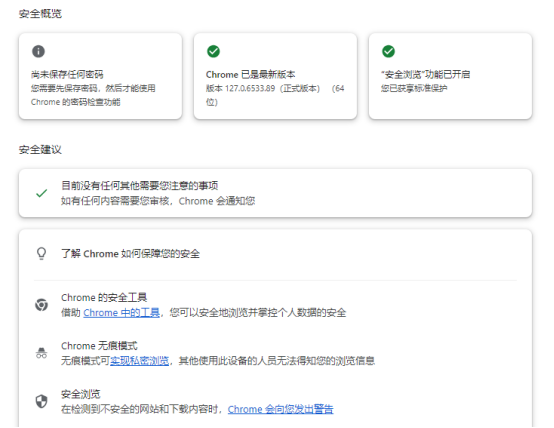
Task: Select the 安全概览 heading
Action: pyautogui.click(x=40, y=14)
